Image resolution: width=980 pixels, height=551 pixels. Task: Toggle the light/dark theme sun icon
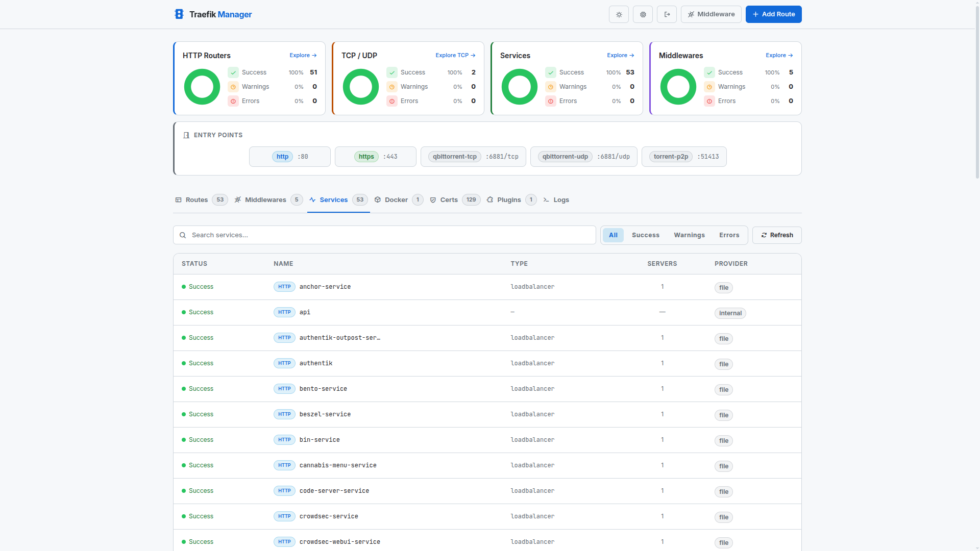[x=618, y=14]
